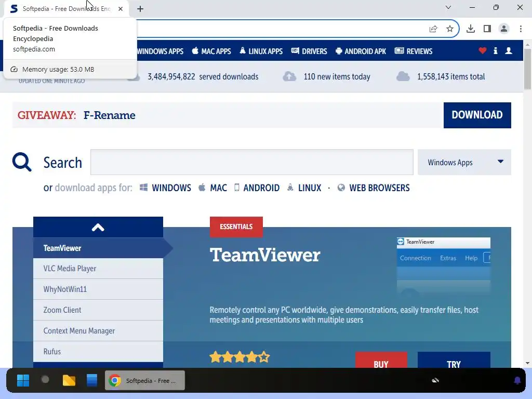Click the red ESSENTIALS label
The width and height of the screenshot is (532, 399).
tap(236, 227)
